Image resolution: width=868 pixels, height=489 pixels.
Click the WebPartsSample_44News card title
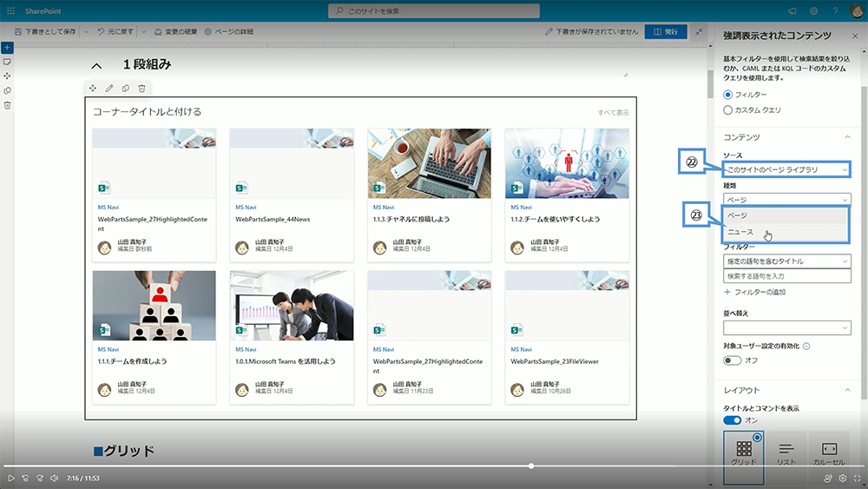point(273,219)
